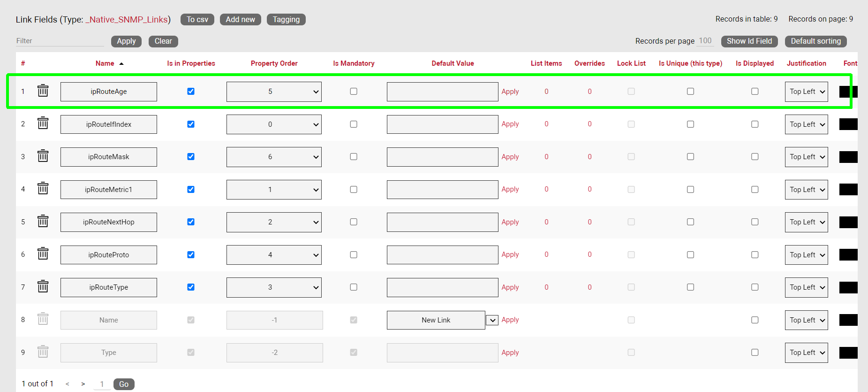Sort table by Name column header

[105, 63]
